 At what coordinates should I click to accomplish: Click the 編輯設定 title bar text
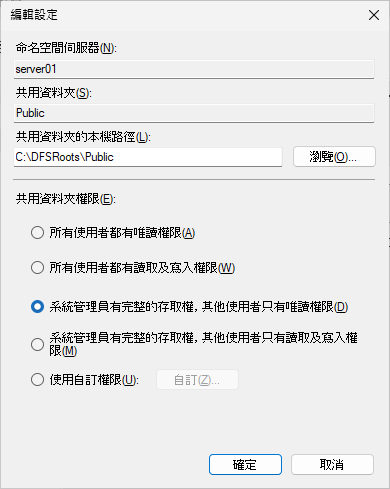(34, 15)
